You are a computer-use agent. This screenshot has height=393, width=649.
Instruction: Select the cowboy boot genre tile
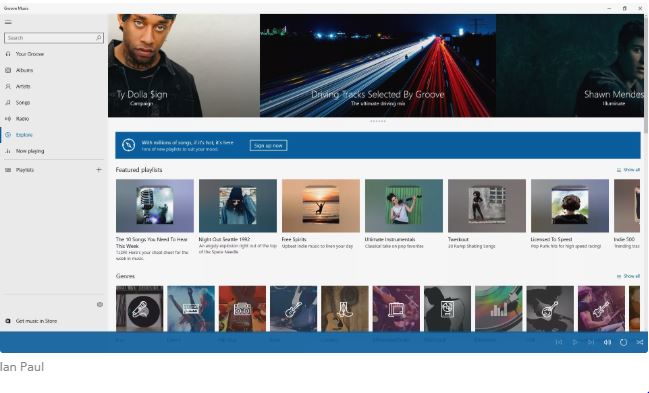345,309
